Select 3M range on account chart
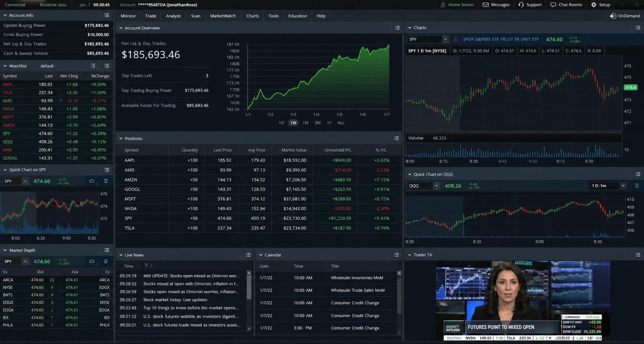644x344 pixels. pyautogui.click(x=317, y=123)
